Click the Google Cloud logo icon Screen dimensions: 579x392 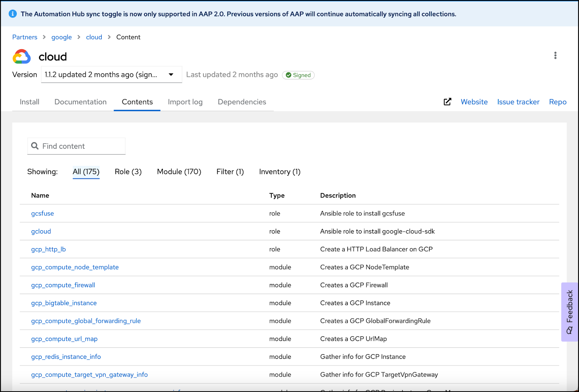22,57
